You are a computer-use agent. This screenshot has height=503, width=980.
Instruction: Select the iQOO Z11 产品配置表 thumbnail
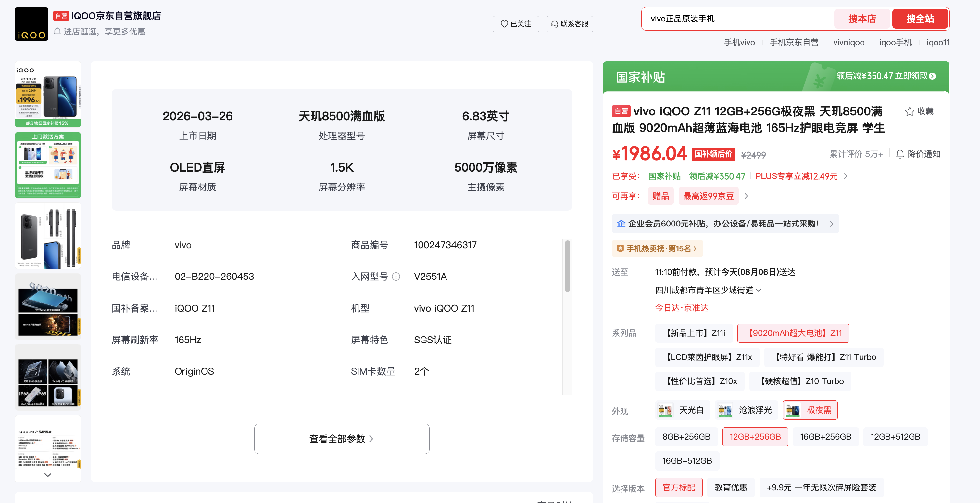(48, 448)
